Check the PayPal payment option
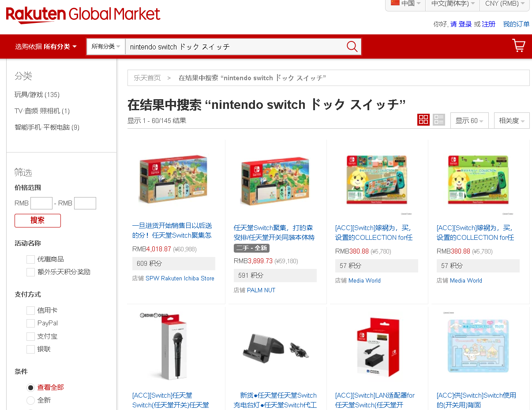Viewport: 532px width, 410px height. pyautogui.click(x=30, y=324)
